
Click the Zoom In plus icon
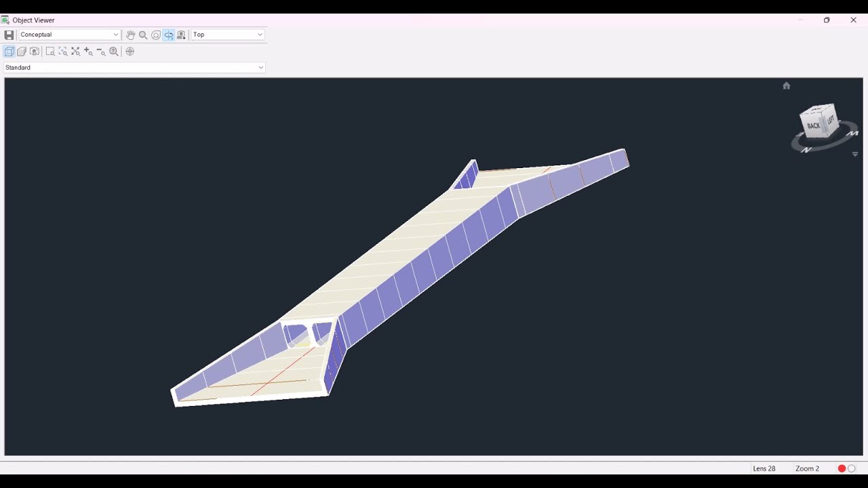[x=88, y=52]
